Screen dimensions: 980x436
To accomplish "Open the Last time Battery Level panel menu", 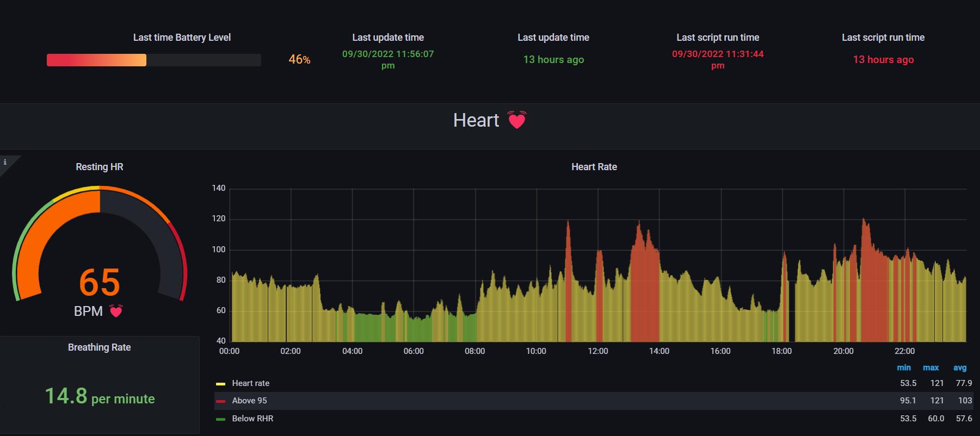I will pyautogui.click(x=182, y=38).
